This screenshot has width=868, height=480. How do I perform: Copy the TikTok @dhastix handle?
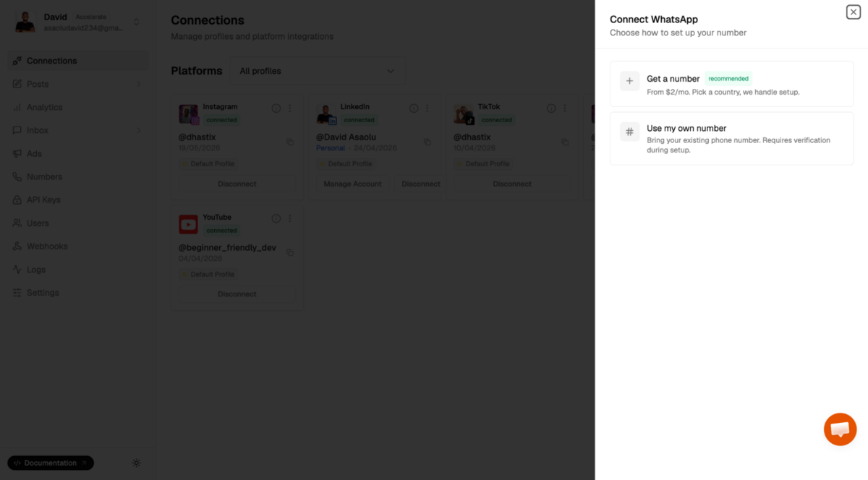[565, 142]
